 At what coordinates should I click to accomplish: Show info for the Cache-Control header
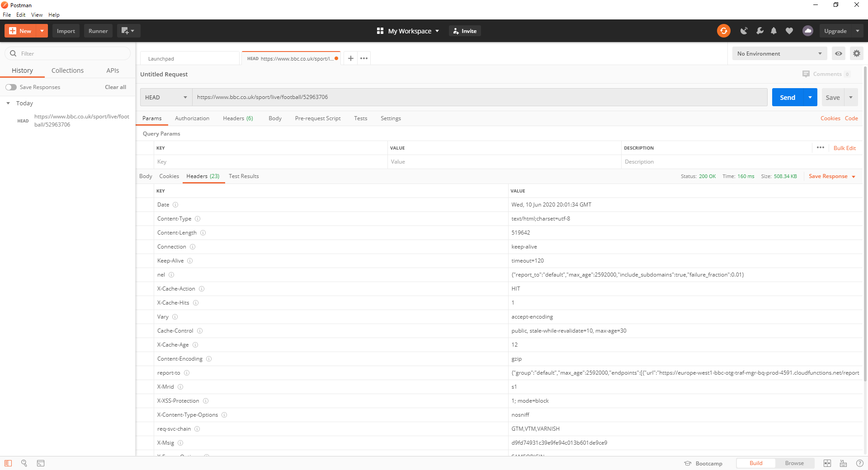[x=200, y=331]
